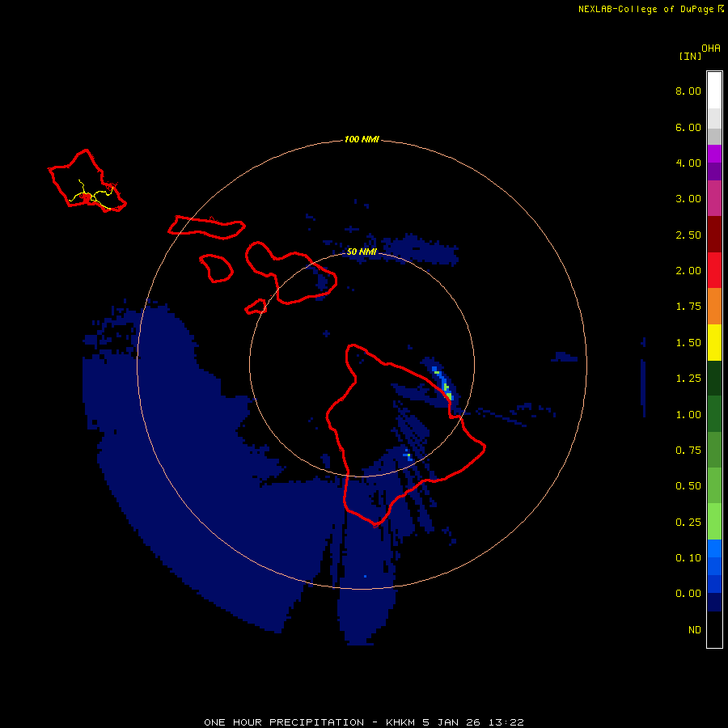Select the light blue swatch above 0.10
Screen dimensions: 728x728
point(714,548)
